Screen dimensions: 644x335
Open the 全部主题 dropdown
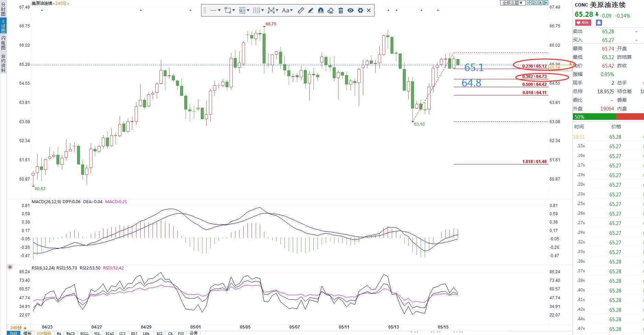tap(512, 3)
